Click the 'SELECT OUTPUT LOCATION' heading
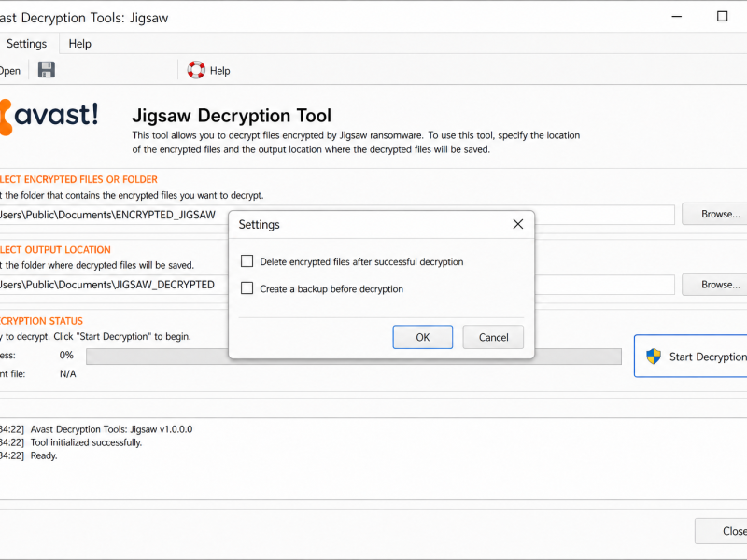747x560 pixels. 55,250
